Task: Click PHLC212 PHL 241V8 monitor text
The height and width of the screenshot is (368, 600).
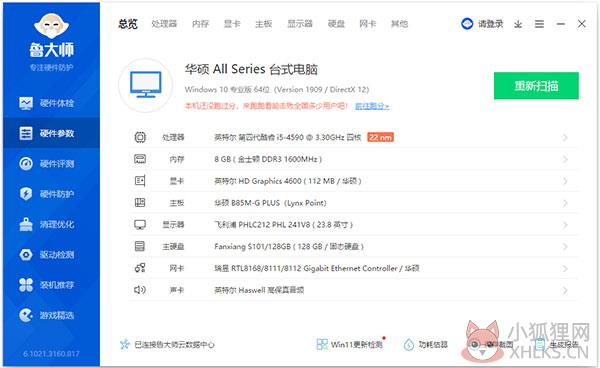Action: pos(283,225)
